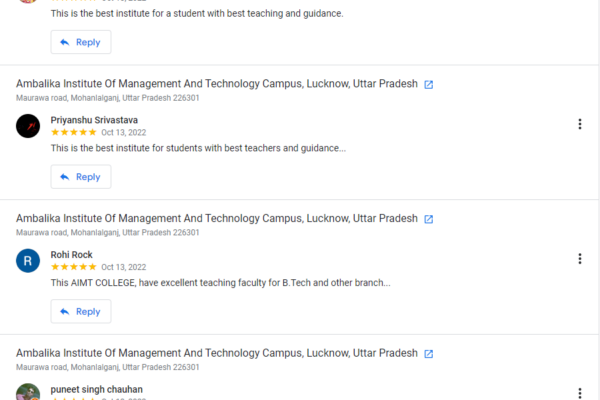
Task: Reply to Priyanshu Srivastava's review
Action: point(81,177)
